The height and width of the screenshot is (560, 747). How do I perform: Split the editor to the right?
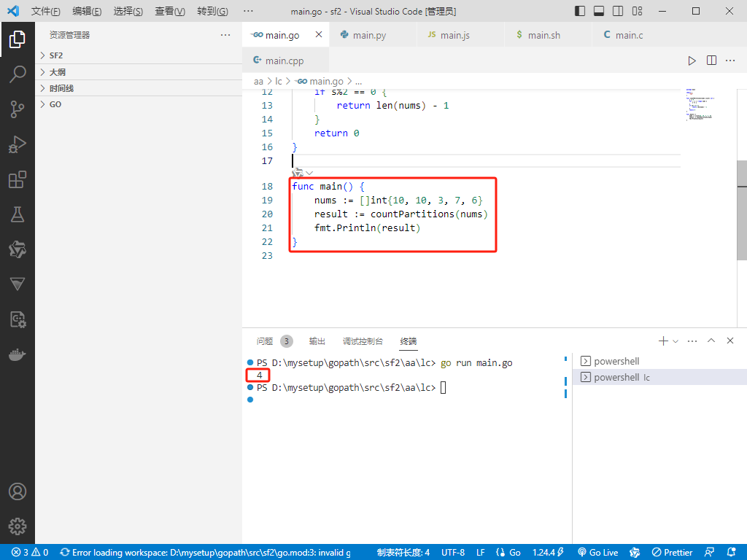point(711,61)
